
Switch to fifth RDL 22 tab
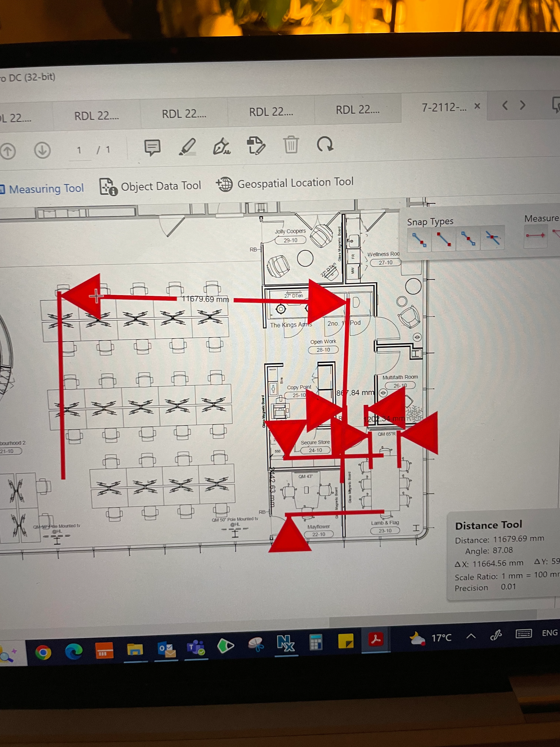[x=357, y=110]
